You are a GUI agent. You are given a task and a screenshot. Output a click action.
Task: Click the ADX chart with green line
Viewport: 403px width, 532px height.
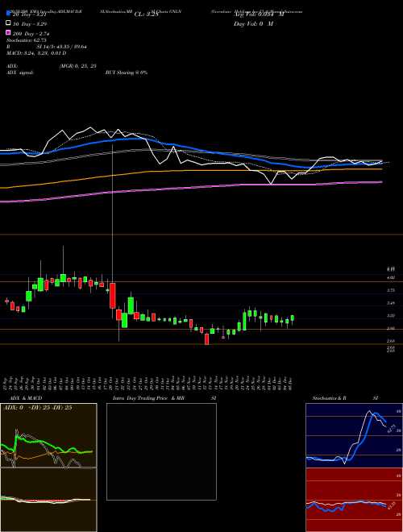pos(48,435)
